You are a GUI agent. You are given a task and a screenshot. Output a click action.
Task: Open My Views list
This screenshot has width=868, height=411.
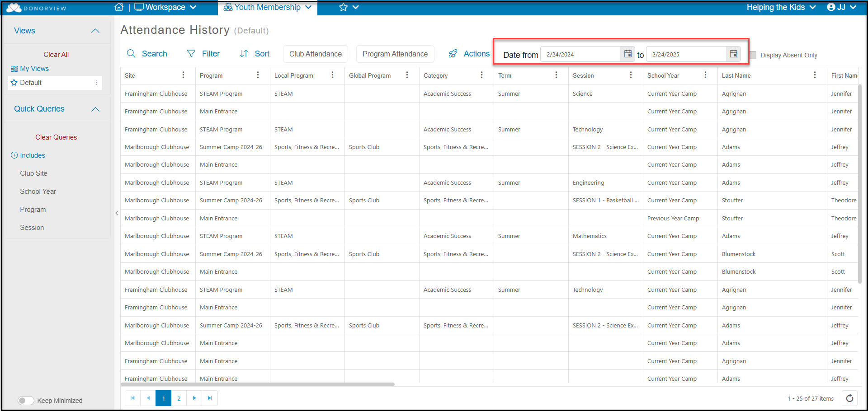(x=30, y=69)
